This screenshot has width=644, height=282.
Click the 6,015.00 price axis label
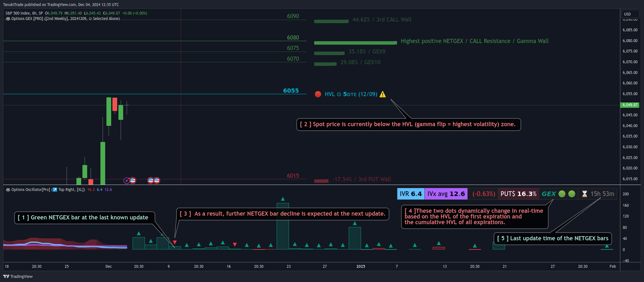coord(630,179)
